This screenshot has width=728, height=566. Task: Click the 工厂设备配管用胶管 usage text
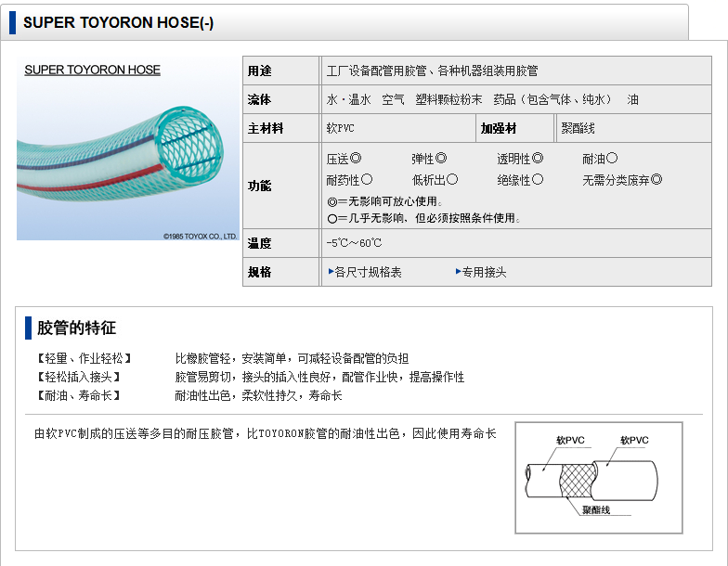(432, 71)
